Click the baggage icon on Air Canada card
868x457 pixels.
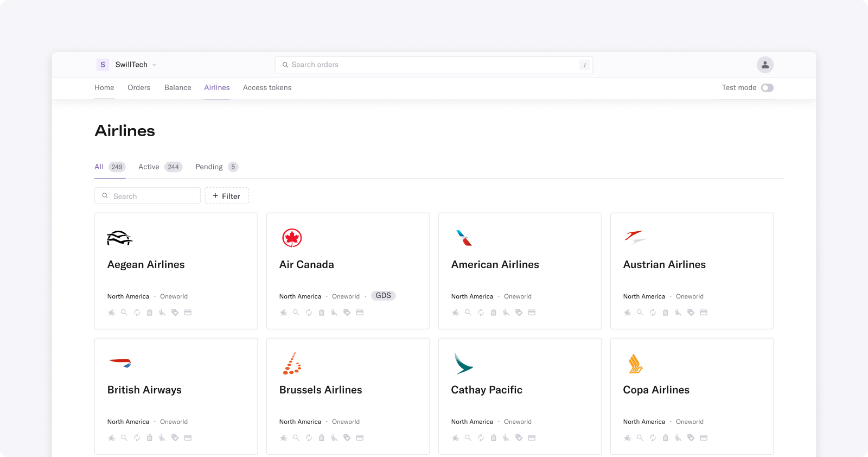[x=322, y=313]
